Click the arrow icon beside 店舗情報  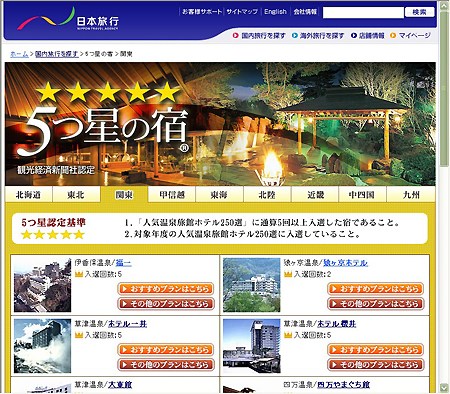[354, 35]
